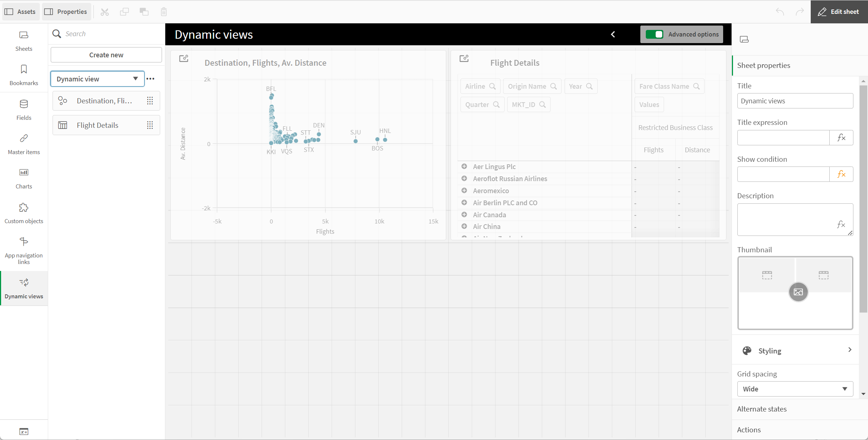Click the Create new button
Screen dimensions: 868x440
pyautogui.click(x=106, y=54)
